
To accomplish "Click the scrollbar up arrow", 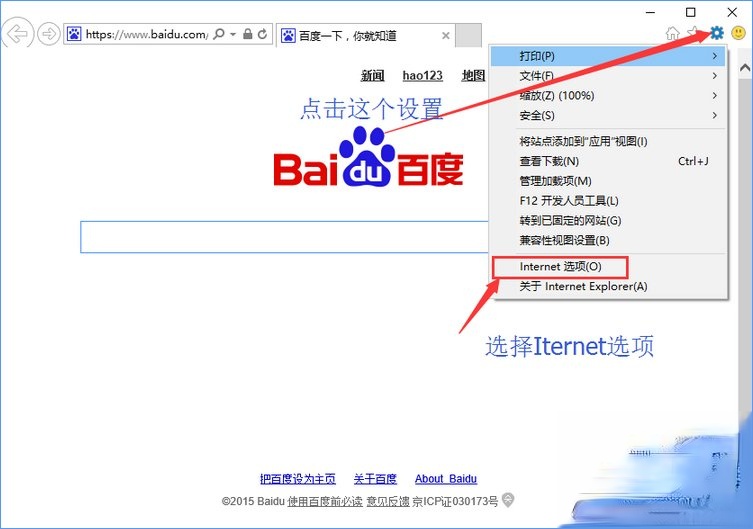I will (x=745, y=68).
